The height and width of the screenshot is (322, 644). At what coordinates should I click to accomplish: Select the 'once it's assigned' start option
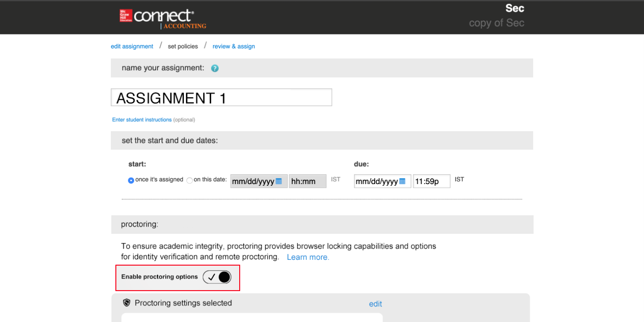click(x=131, y=180)
